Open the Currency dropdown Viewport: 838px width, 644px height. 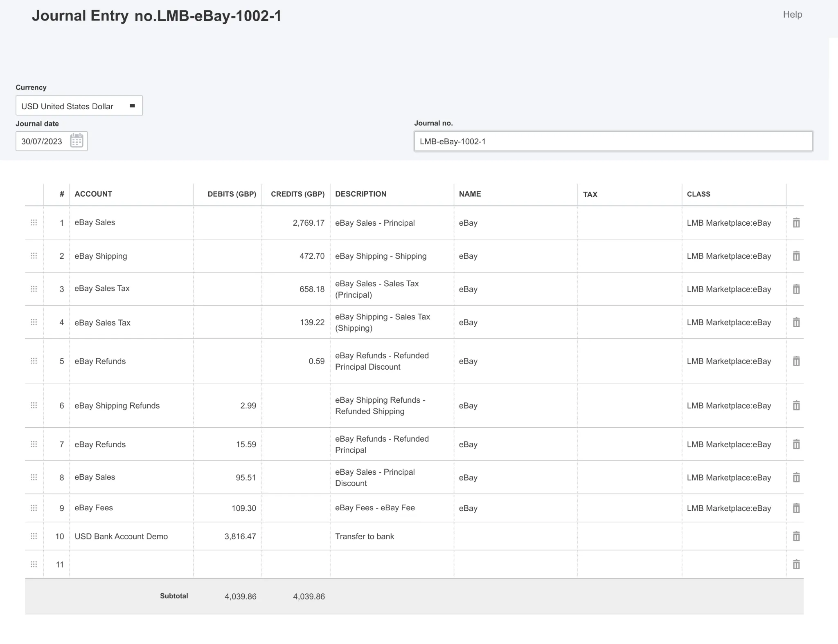79,106
